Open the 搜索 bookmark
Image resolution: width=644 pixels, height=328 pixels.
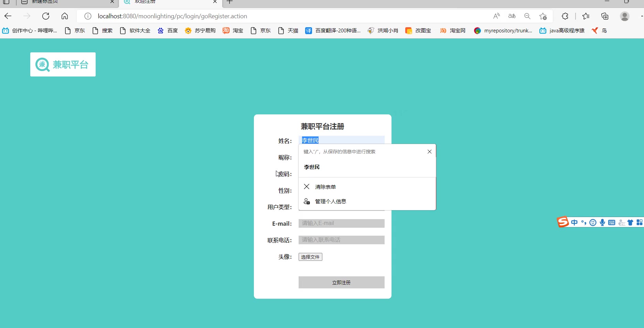(x=102, y=31)
